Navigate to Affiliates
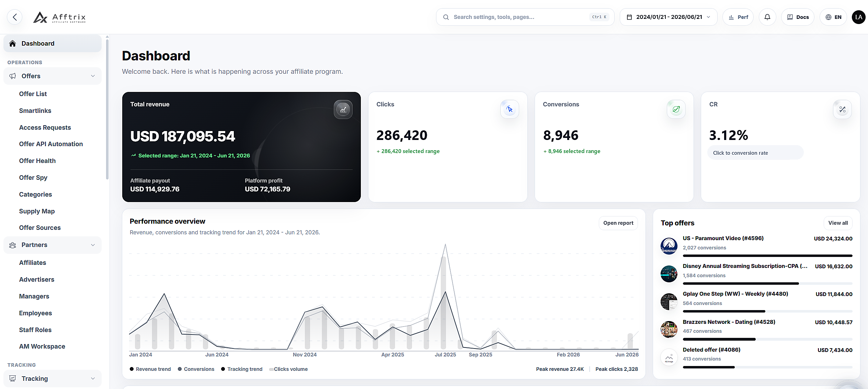The image size is (868, 389). tap(33, 263)
